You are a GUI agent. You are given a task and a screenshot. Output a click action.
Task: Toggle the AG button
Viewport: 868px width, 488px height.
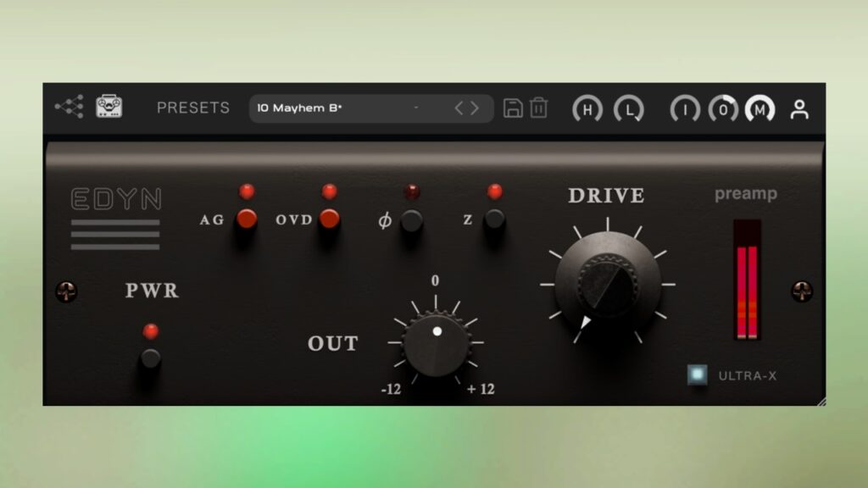pyautogui.click(x=247, y=219)
